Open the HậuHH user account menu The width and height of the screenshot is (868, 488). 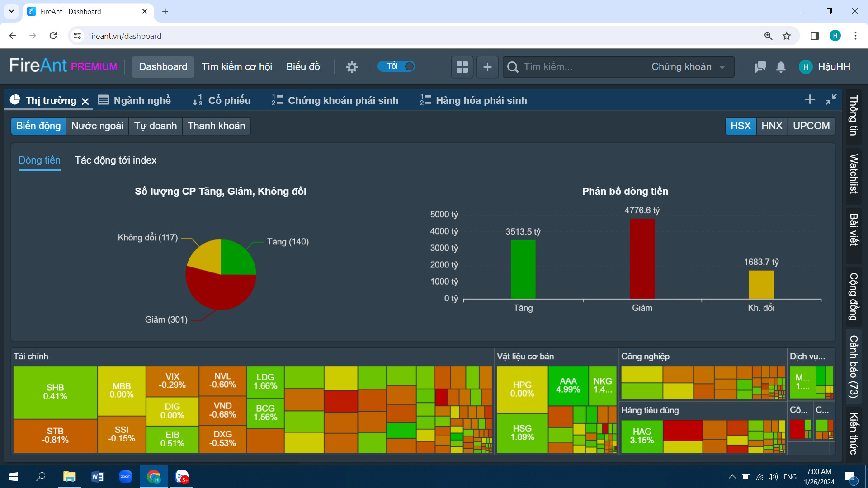(825, 67)
